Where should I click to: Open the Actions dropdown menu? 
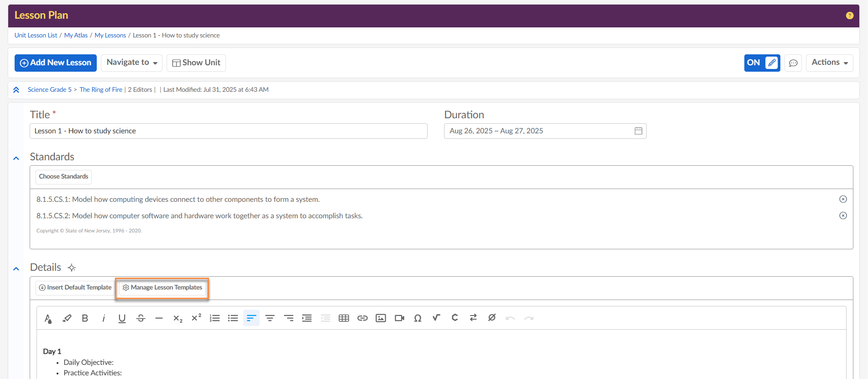pyautogui.click(x=829, y=63)
